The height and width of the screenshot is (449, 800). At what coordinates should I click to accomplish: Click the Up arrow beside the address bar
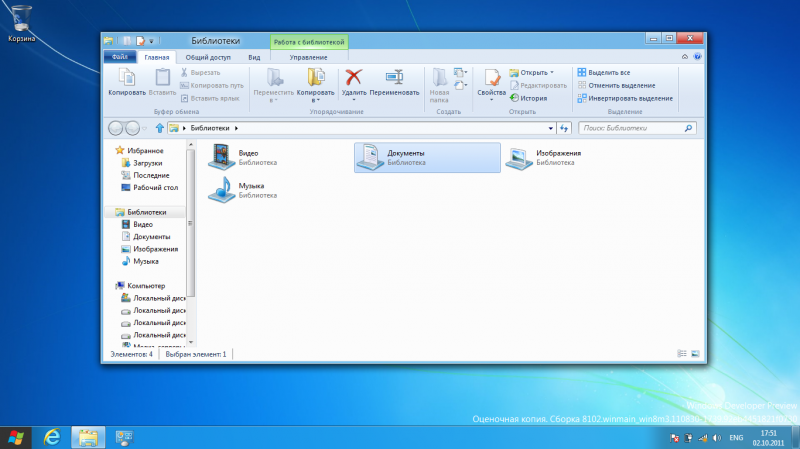(159, 128)
